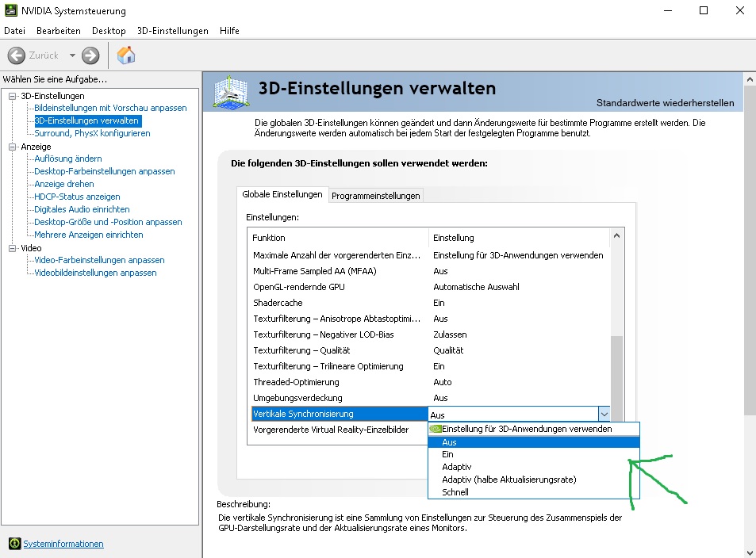Click Standardwerte wiederherstellen link
This screenshot has width=756, height=558.
pyautogui.click(x=666, y=102)
